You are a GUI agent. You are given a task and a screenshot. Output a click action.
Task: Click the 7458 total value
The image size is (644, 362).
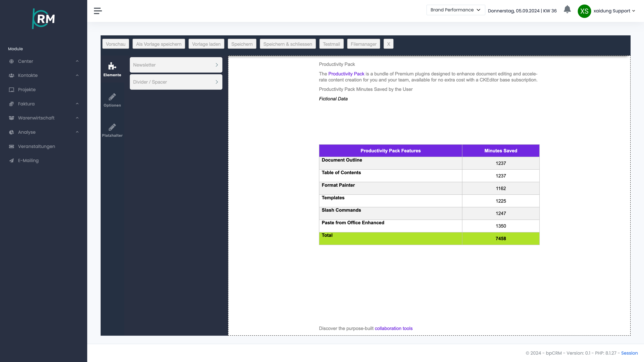501,239
